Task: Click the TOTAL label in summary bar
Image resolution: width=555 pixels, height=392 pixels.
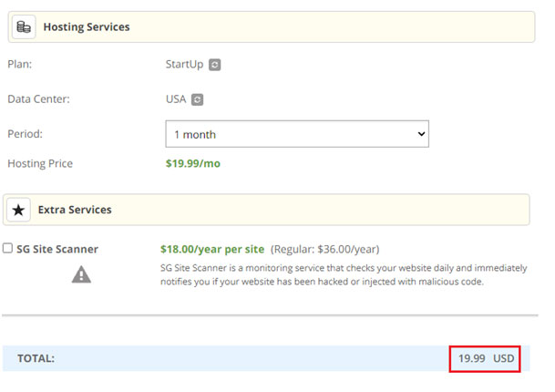Action: [36, 358]
